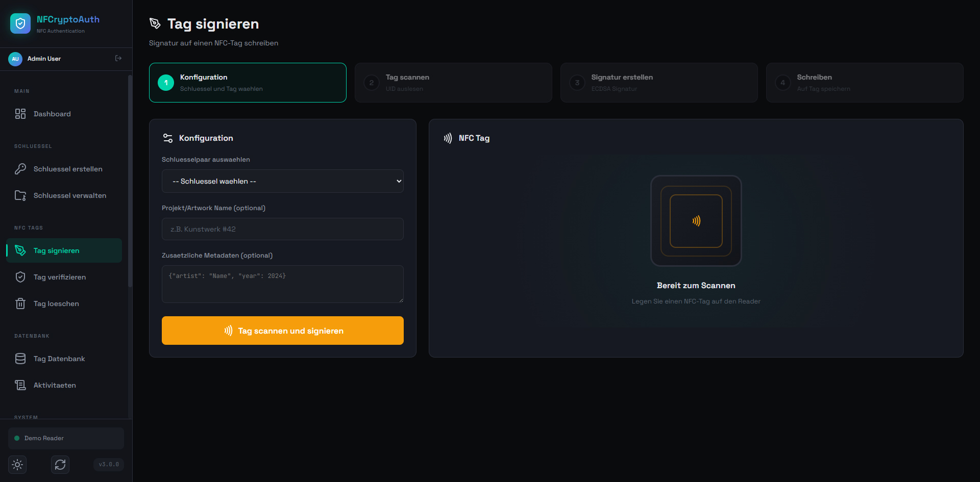
Task: Click the key icon for Schluessel erstellen
Action: point(20,169)
